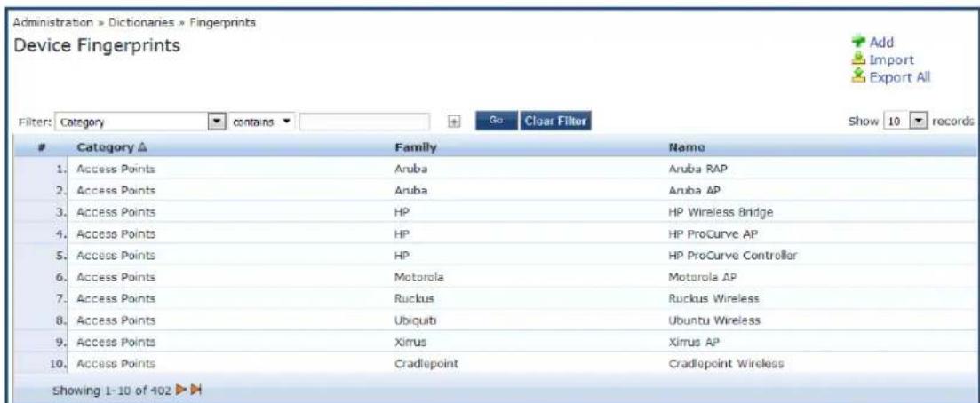Viewport: 980px width, 403px height.
Task: Go to next page arrow
Action: point(182,391)
